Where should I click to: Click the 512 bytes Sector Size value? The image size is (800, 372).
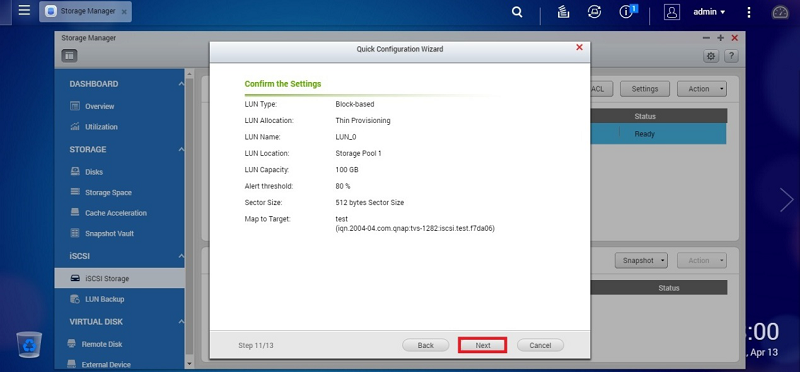369,203
